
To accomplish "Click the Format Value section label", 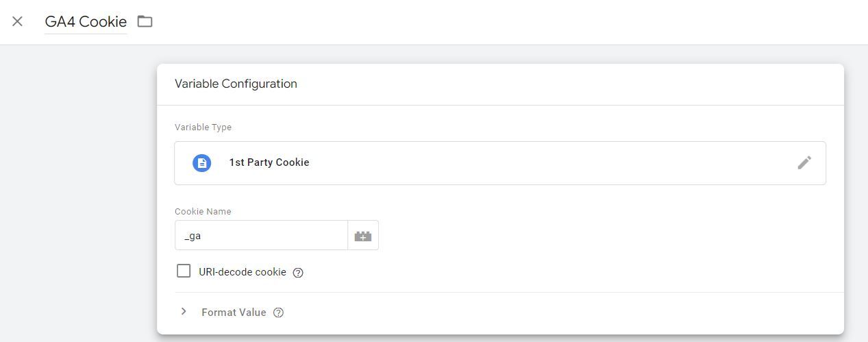I will click(234, 313).
